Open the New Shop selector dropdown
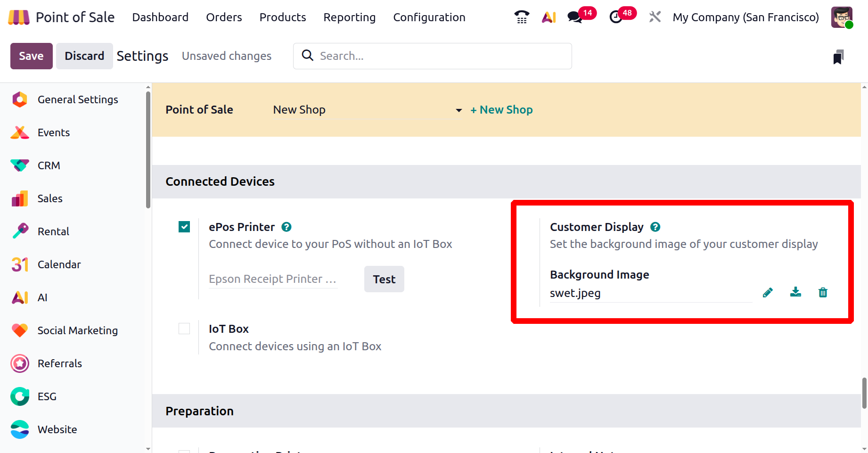The image size is (868, 453). pos(367,110)
